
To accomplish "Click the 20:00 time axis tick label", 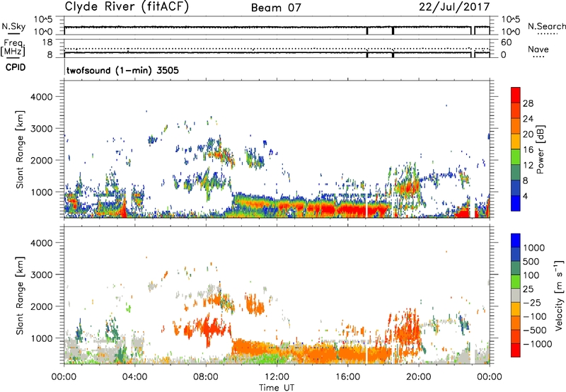I will point(419,377).
